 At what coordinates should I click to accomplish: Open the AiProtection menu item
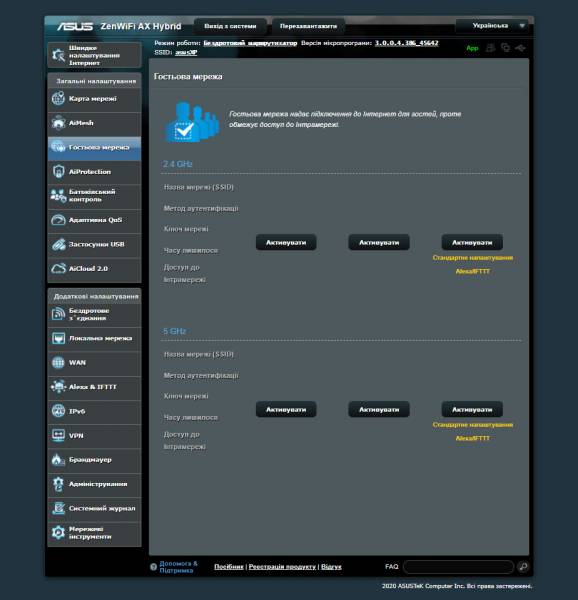[94, 171]
